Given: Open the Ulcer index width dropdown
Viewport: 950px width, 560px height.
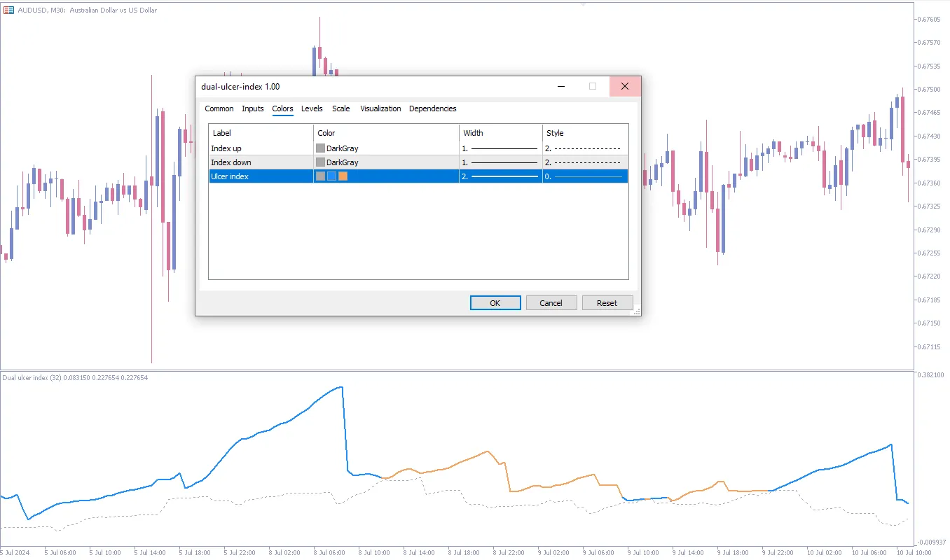Looking at the screenshot, I should [500, 176].
